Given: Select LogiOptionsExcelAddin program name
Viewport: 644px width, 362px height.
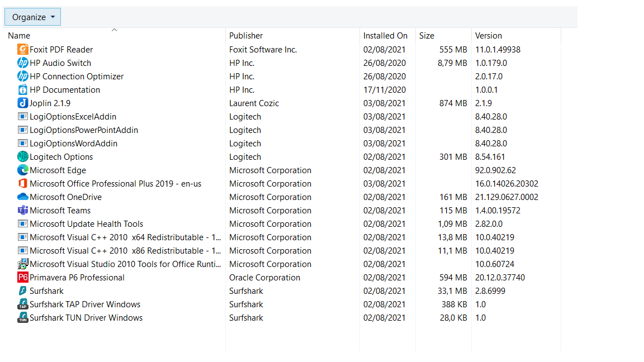Looking at the screenshot, I should point(73,117).
